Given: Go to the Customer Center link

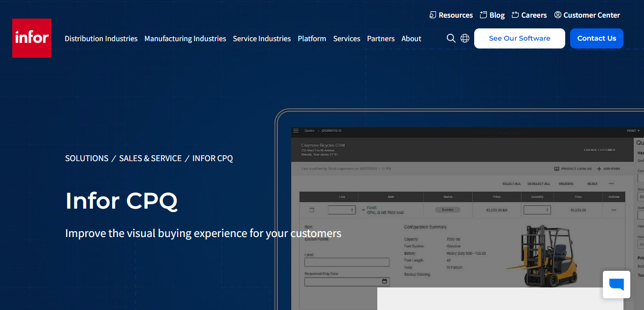Looking at the screenshot, I should coord(592,15).
